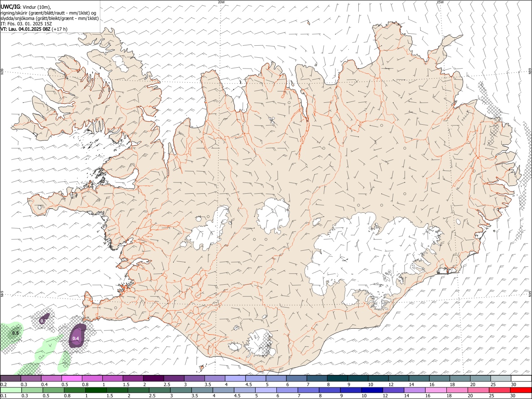Viewport: 532px width, 399px height.
Task: Pick lower legend pale green swatch between 0.1 and 0.3
Action: [10, 390]
